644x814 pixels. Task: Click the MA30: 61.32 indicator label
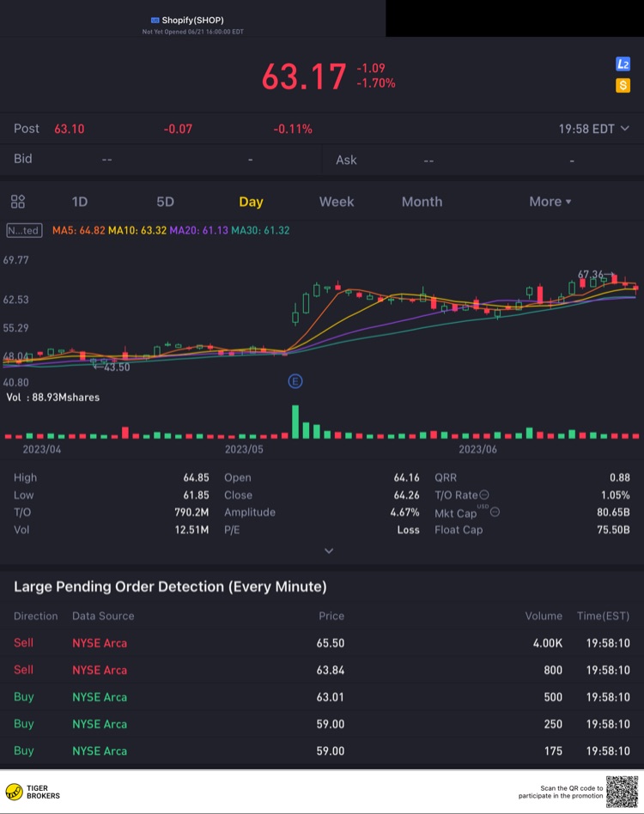coord(260,230)
